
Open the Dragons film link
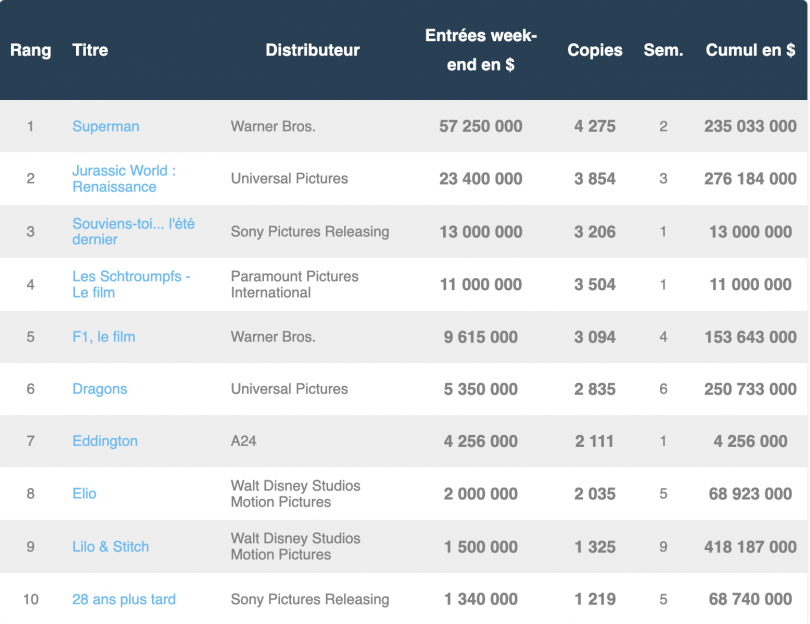coord(100,389)
